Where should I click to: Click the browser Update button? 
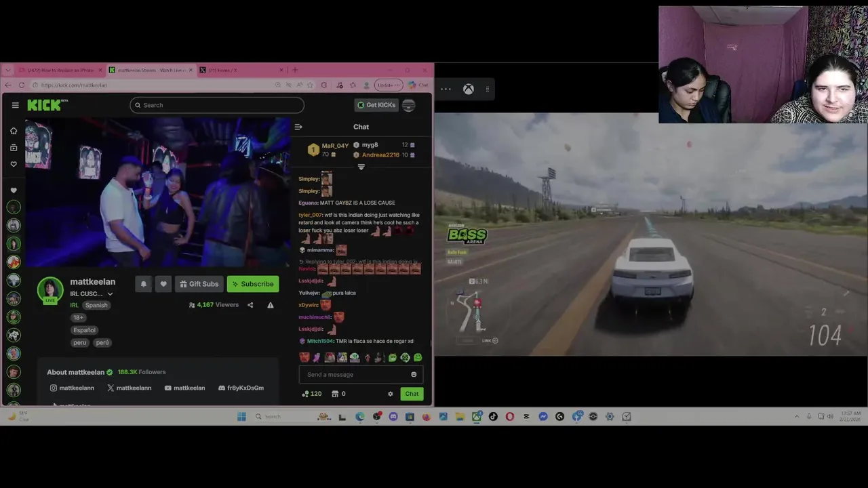(389, 85)
